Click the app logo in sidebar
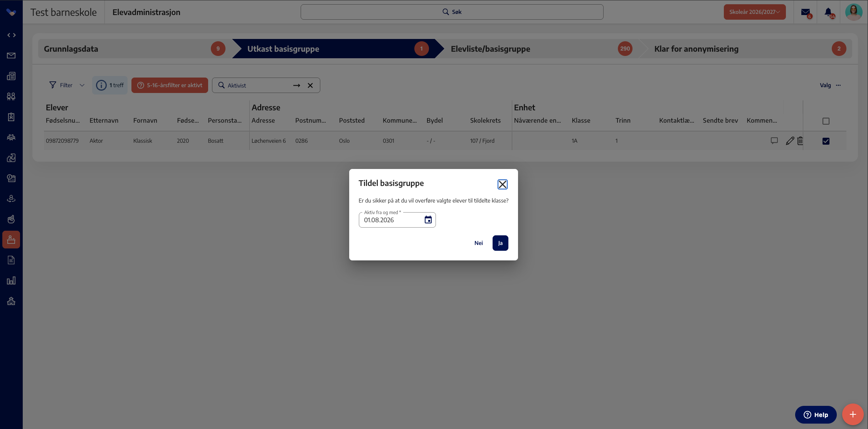 [x=11, y=12]
